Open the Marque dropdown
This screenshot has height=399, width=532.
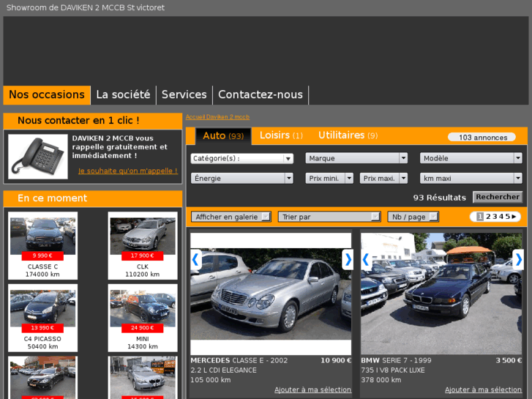(356, 158)
